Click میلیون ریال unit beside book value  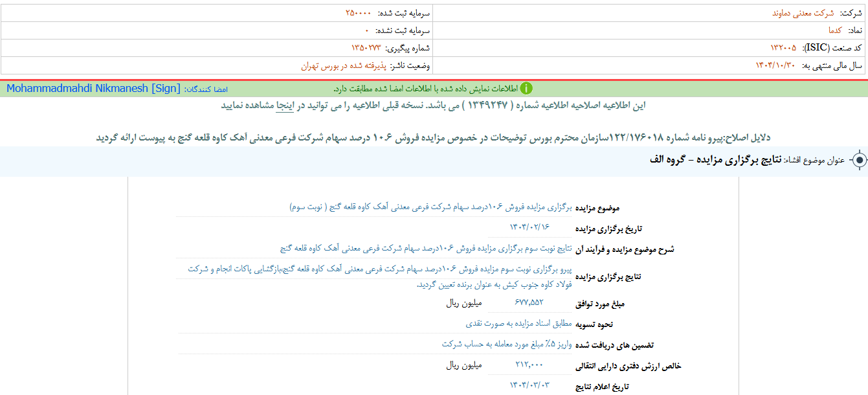tap(464, 365)
